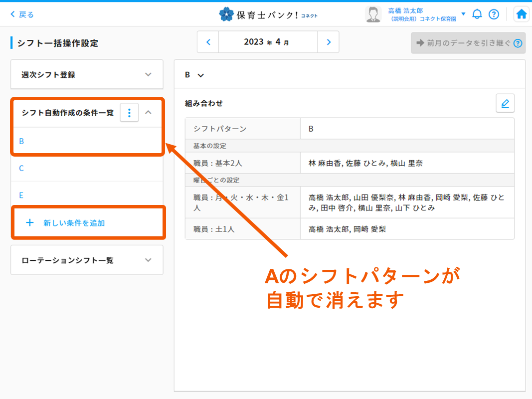Collapse the シフト自動作成の条件一覧 section
The height and width of the screenshot is (399, 532).
(x=148, y=113)
